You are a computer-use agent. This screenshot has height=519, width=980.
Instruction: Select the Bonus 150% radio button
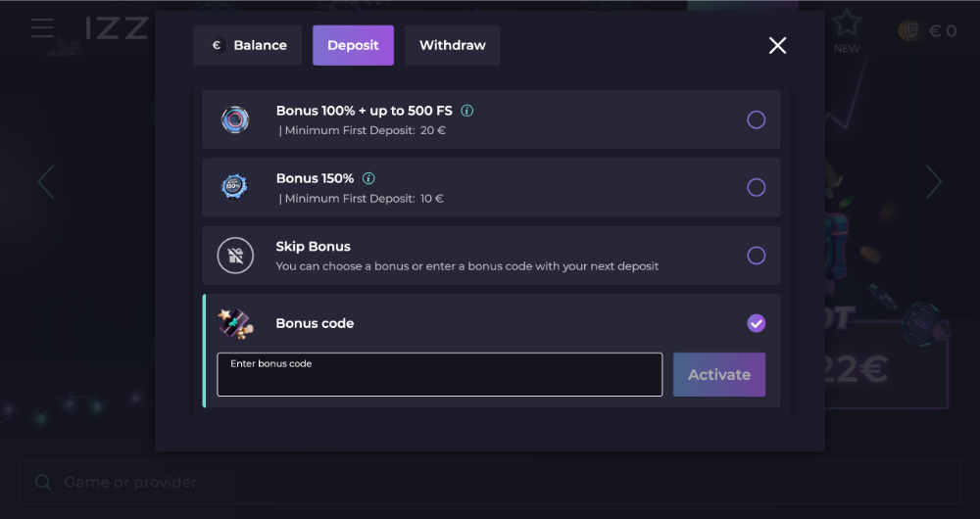coord(757,187)
